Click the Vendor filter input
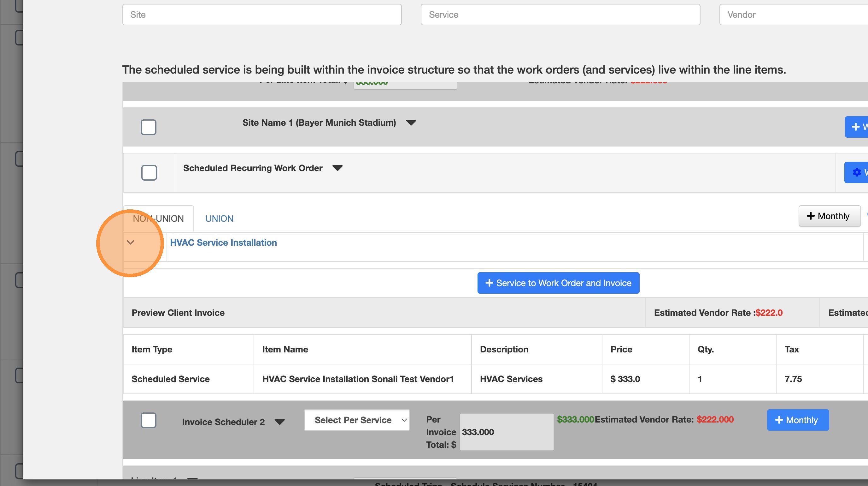The height and width of the screenshot is (486, 868). pyautogui.click(x=794, y=15)
